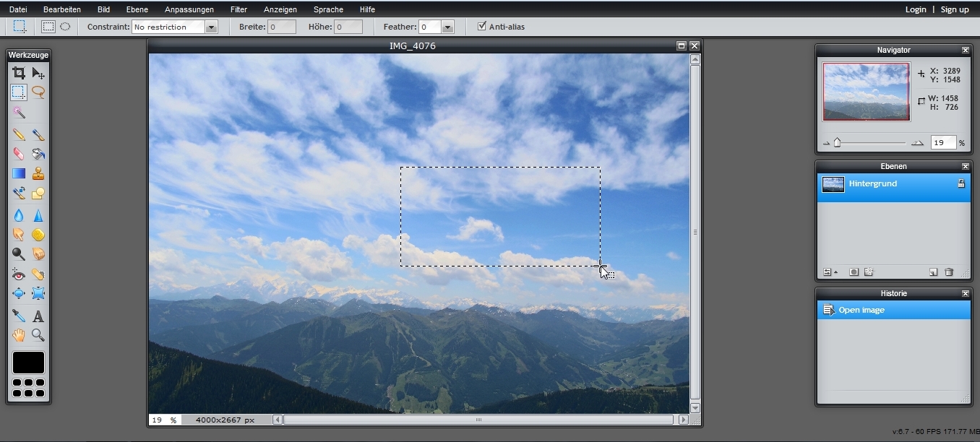Select the Clone Stamp tool
The height and width of the screenshot is (442, 980).
pos(38,173)
